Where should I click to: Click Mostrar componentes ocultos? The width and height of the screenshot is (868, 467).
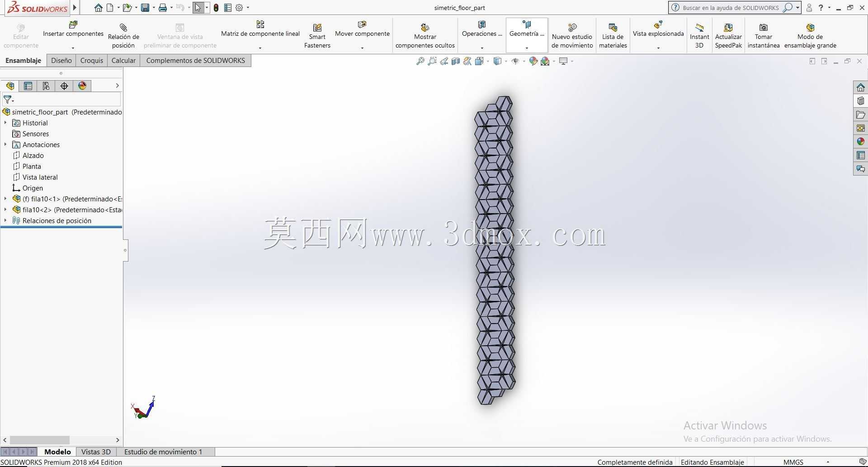(425, 35)
